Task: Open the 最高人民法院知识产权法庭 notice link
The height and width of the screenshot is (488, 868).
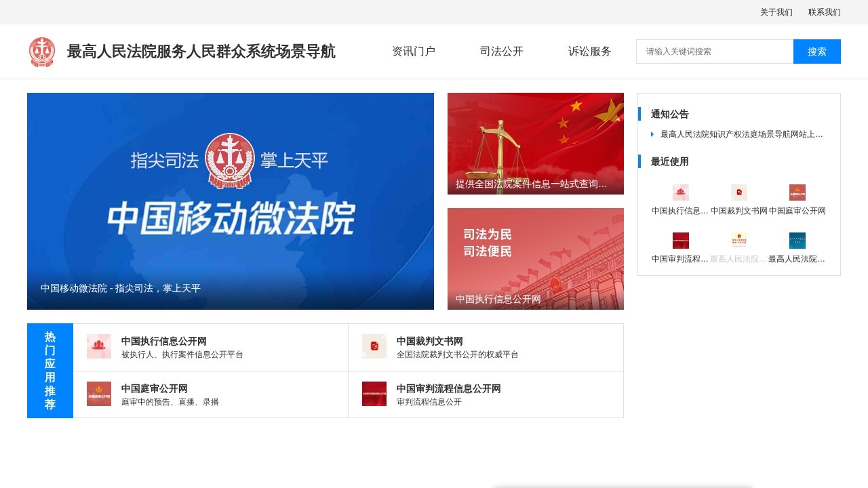Action: 742,134
